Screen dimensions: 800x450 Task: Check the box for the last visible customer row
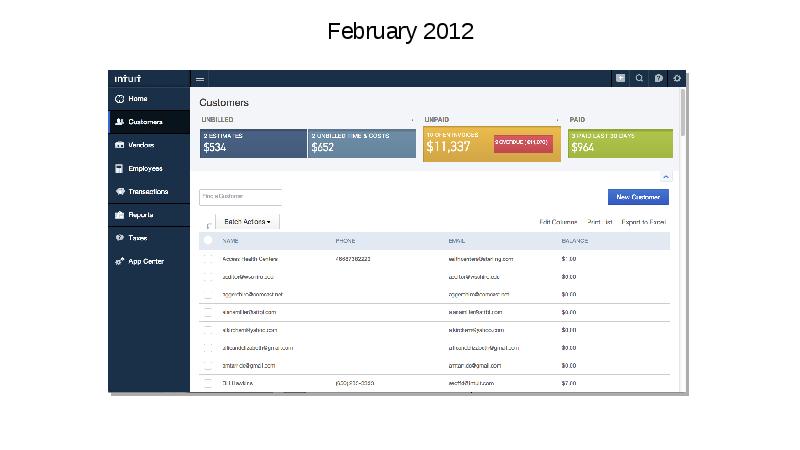pos(208,383)
